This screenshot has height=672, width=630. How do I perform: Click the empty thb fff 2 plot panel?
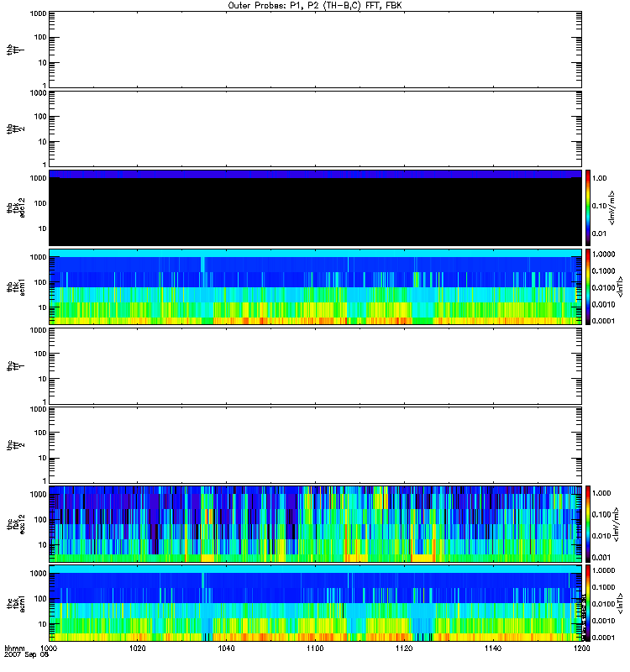[315, 129]
